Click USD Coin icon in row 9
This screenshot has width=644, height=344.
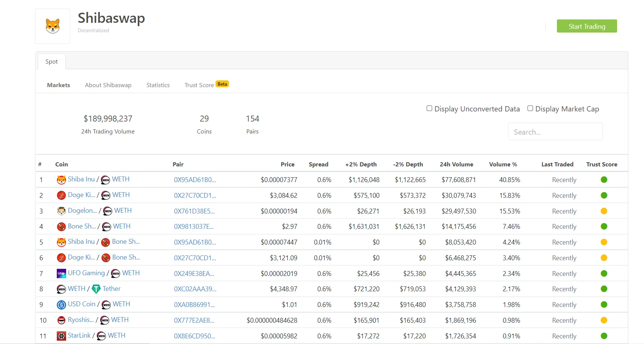(61, 305)
